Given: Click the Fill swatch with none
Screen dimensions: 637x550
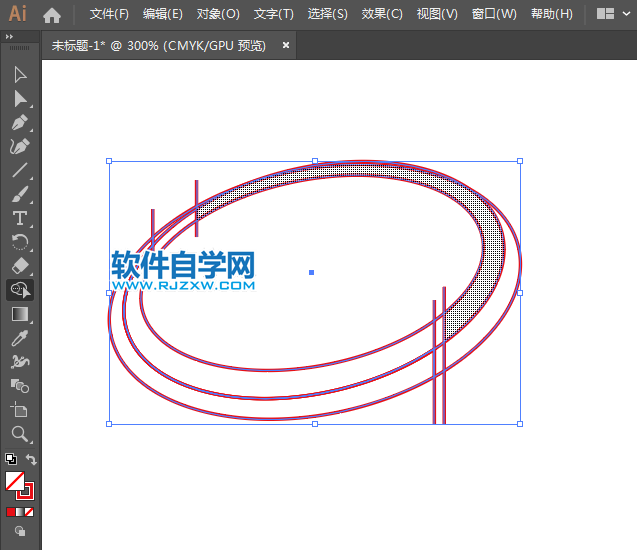Looking at the screenshot, I should pyautogui.click(x=14, y=481).
